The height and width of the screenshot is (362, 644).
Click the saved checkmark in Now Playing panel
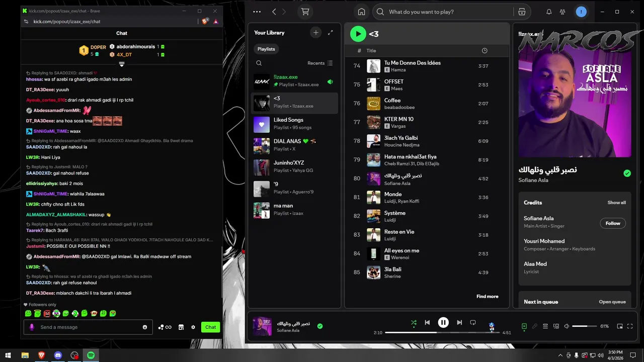click(x=627, y=173)
